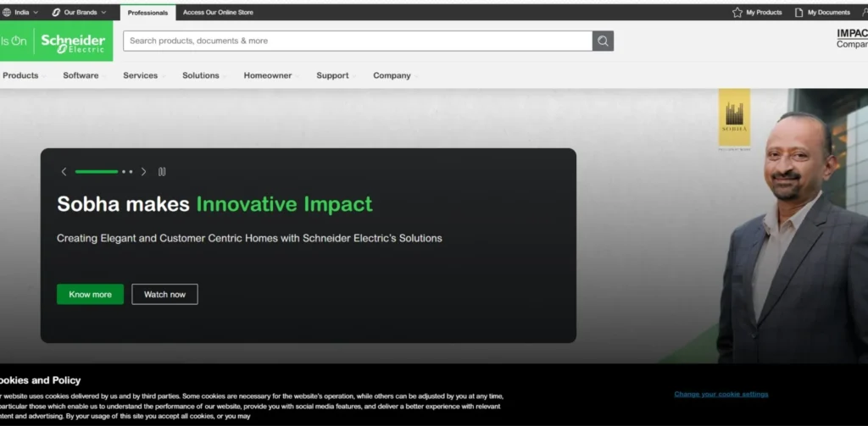Open My Documents page icon

tap(798, 13)
